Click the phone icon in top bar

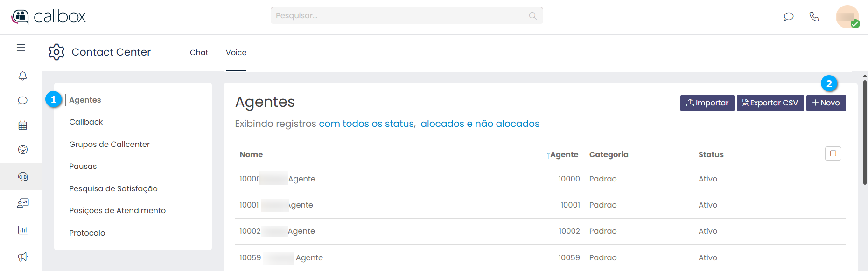pyautogui.click(x=814, y=16)
